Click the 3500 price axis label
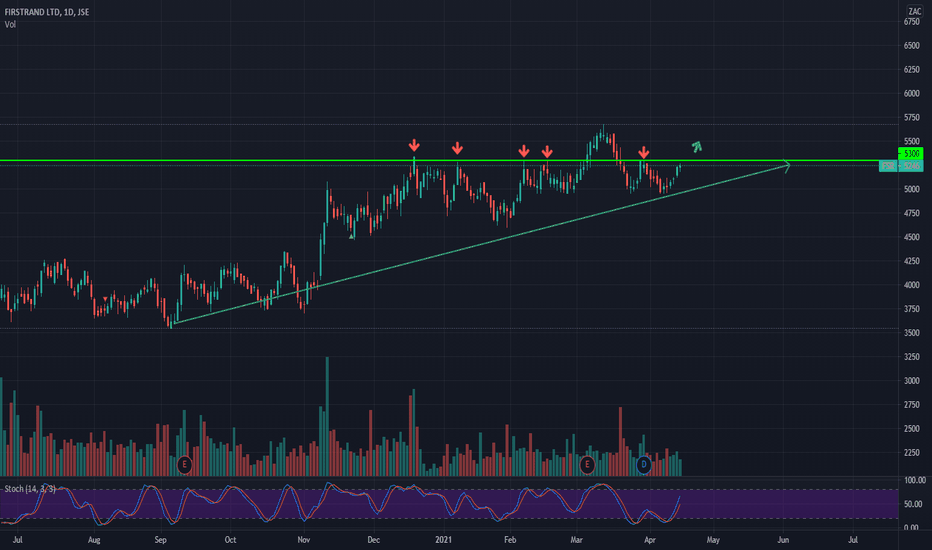This screenshot has height=550, width=932. [911, 333]
